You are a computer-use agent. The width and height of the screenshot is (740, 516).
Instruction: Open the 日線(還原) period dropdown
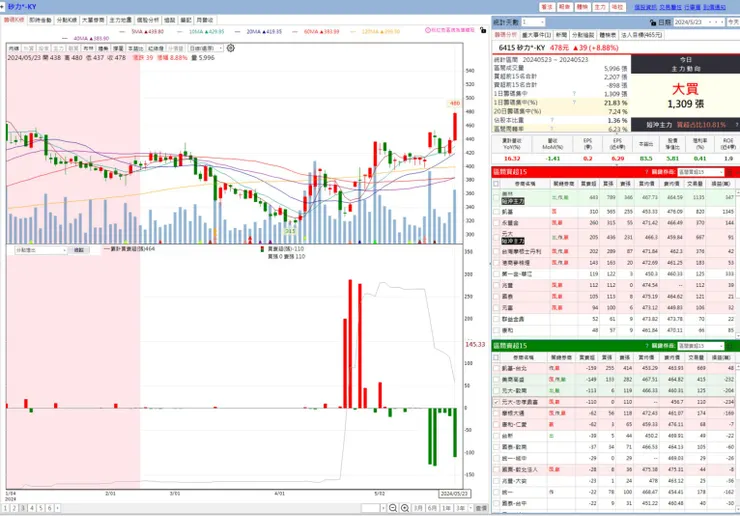click(x=205, y=48)
